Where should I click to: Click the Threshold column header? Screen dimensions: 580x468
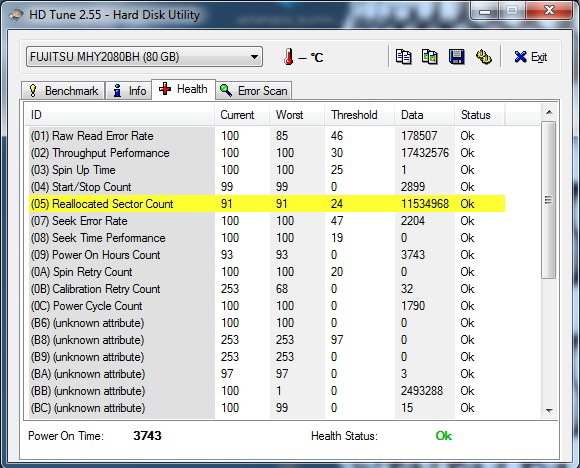click(x=360, y=115)
